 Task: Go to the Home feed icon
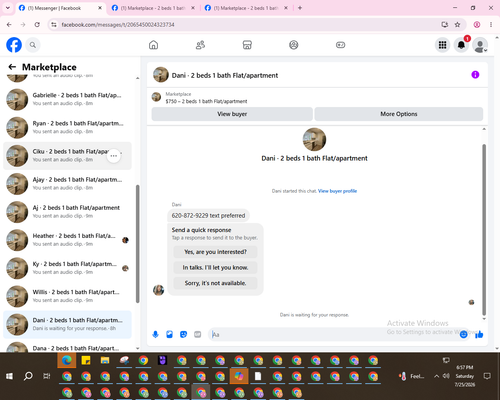click(x=153, y=45)
